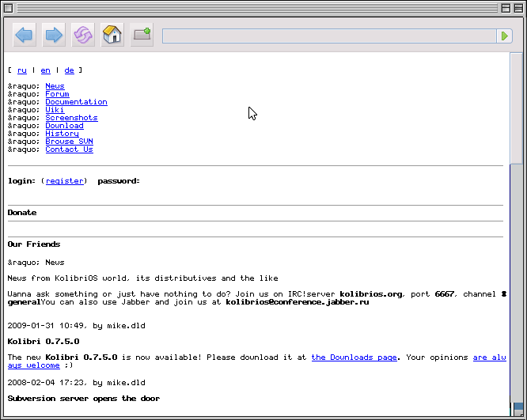Open the Browse SVN link
Screen dimensions: 527x420
69,142
